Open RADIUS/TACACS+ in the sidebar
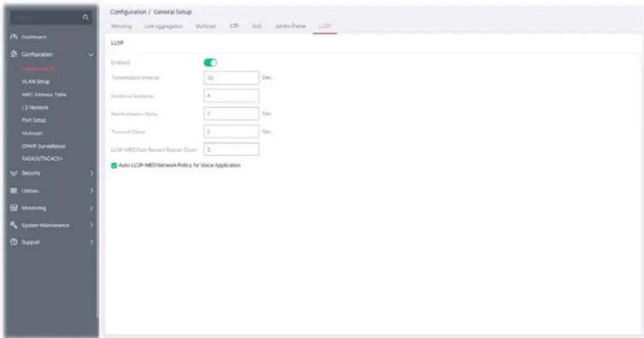The height and width of the screenshot is (338, 644). 42,158
